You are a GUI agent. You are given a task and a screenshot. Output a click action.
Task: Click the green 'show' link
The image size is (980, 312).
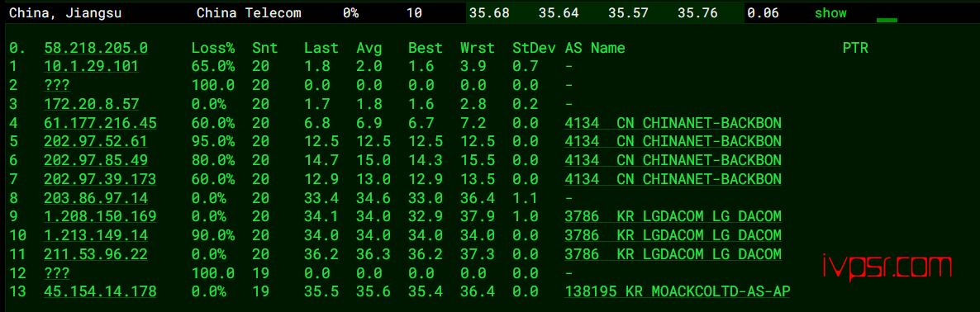point(830,12)
